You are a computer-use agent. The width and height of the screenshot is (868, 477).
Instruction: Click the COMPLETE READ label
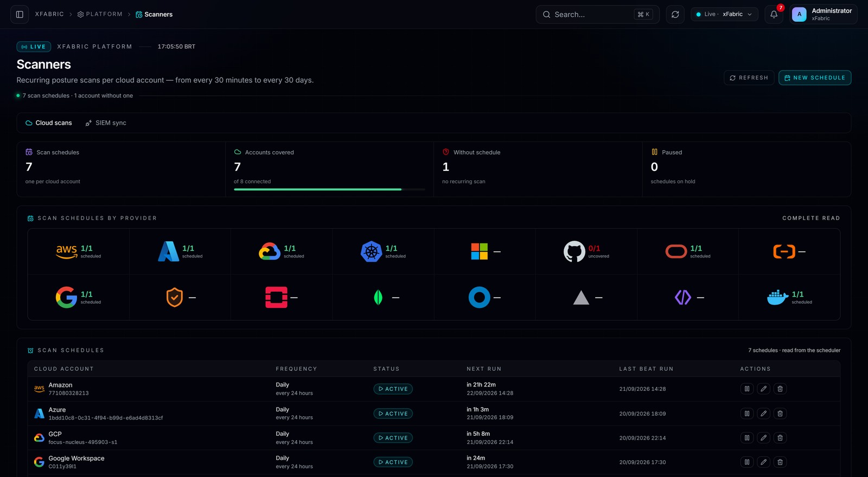click(x=811, y=218)
